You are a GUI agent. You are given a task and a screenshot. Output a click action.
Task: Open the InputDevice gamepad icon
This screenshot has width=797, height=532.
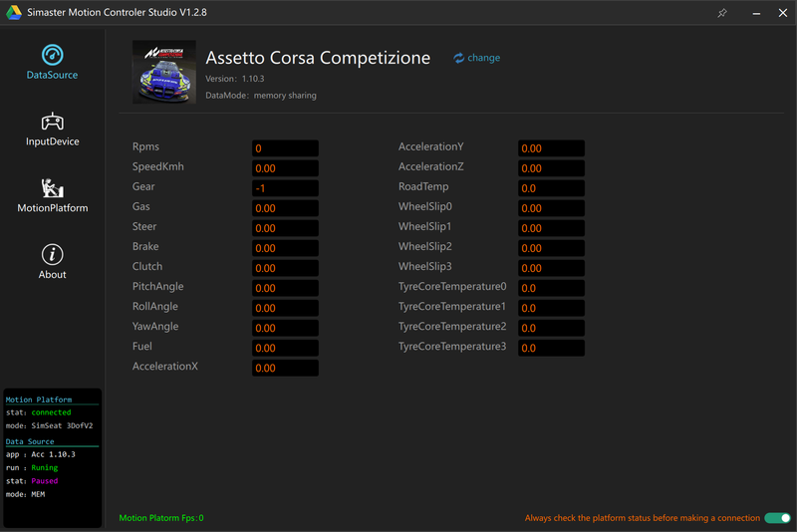coord(53,122)
